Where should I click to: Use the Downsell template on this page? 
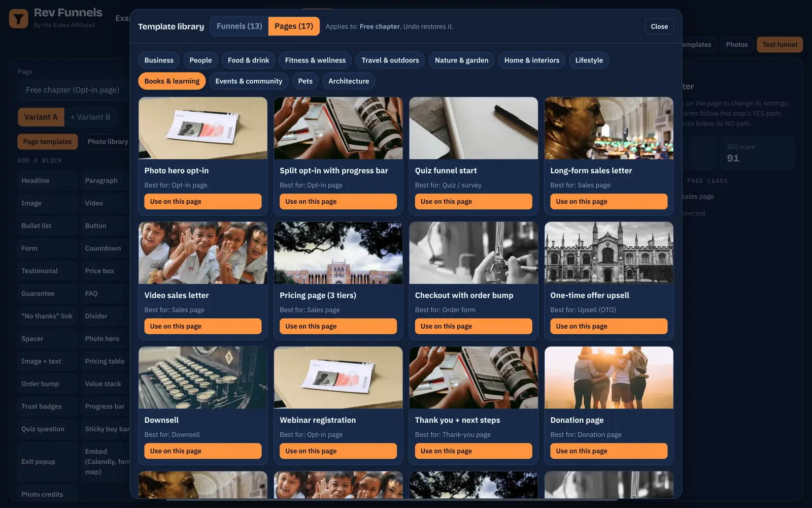pyautogui.click(x=203, y=451)
